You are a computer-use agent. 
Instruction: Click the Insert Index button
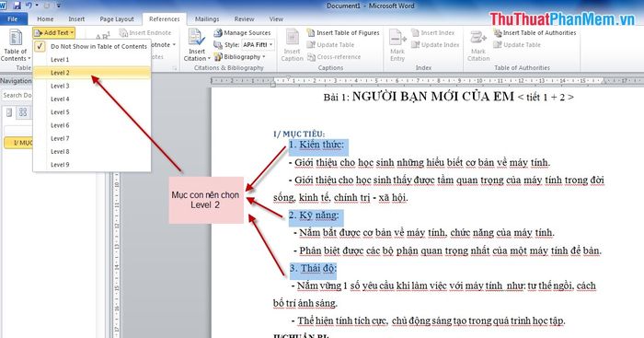tap(433, 32)
